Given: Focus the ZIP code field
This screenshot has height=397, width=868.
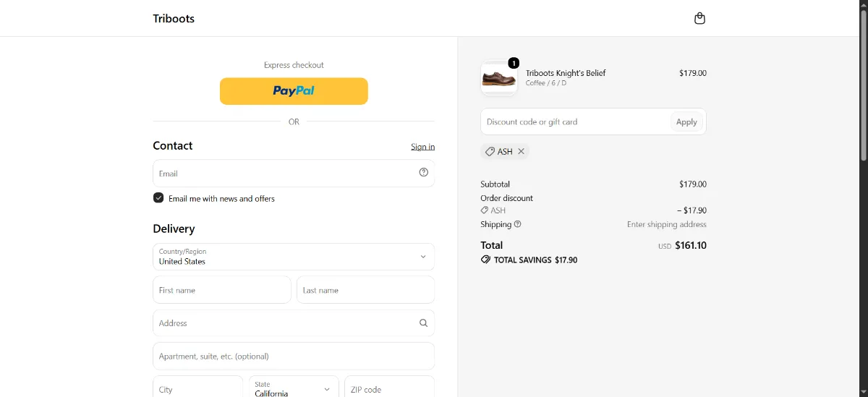Looking at the screenshot, I should pos(390,389).
